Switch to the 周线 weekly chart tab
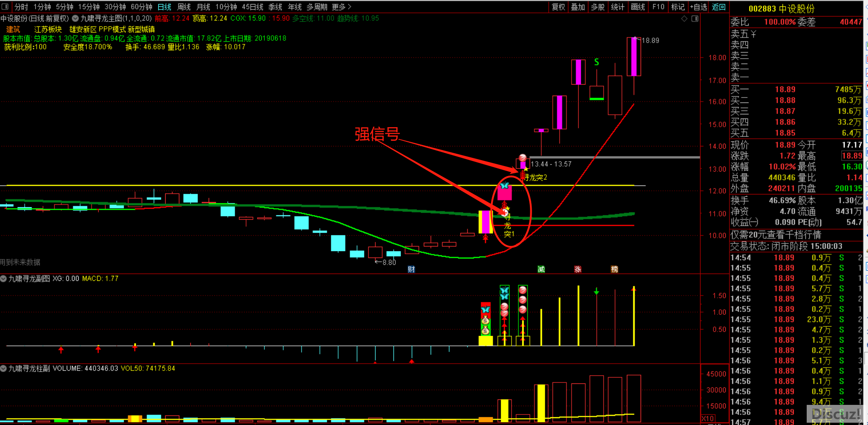 tap(183, 7)
